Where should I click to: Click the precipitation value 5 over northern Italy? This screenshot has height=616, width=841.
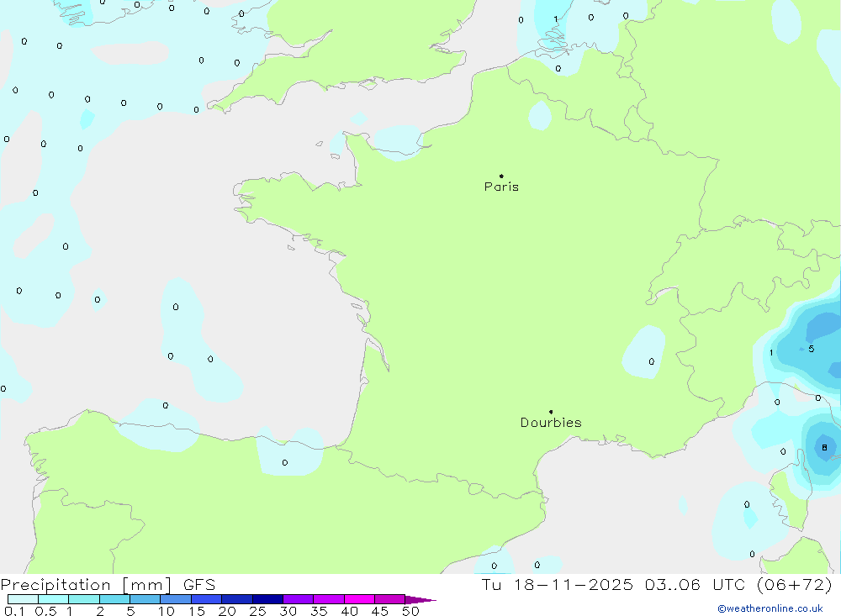tap(812, 349)
